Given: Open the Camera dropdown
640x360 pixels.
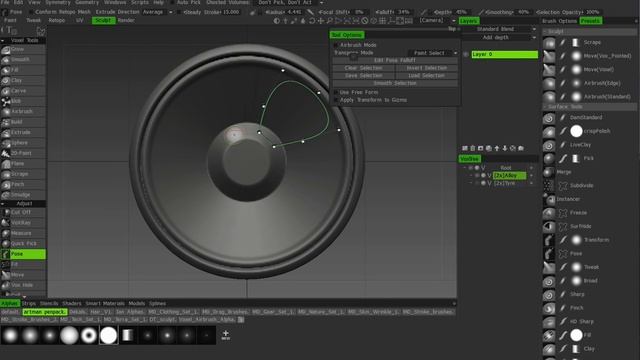Looking at the screenshot, I should tap(436, 20).
